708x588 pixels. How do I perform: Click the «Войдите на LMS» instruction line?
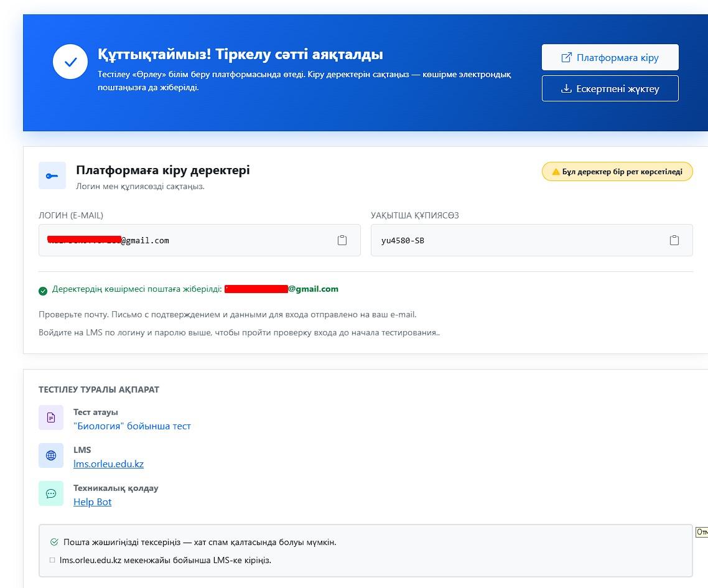[x=240, y=332]
